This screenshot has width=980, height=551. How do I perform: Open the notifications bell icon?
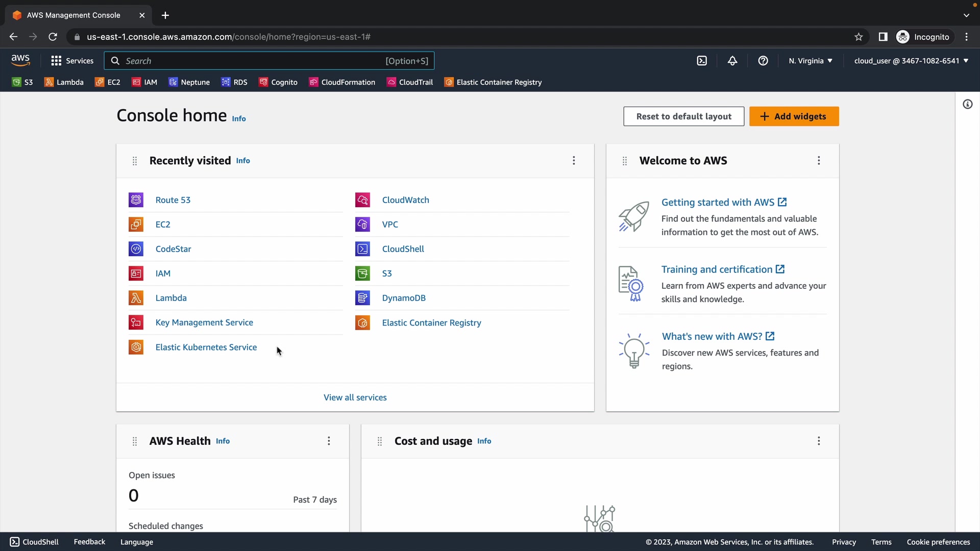[732, 61]
